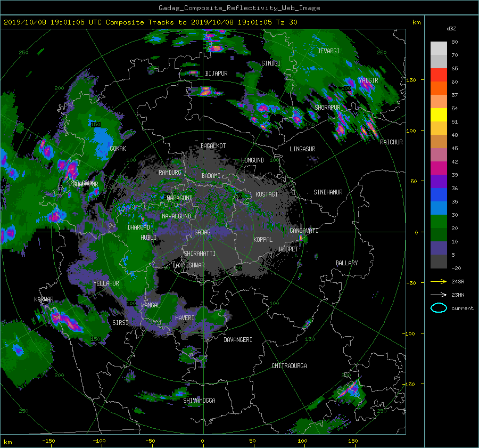The height and width of the screenshot is (448, 479).
Task: Click the DHARWAD city label
Action: click(139, 227)
